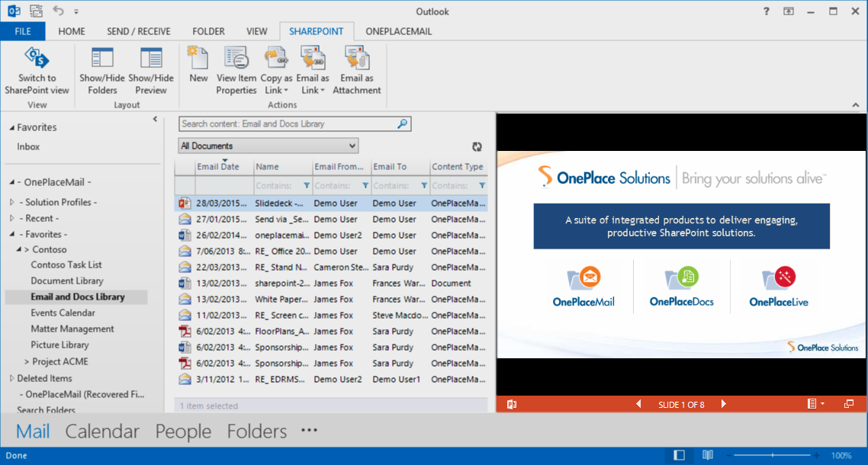Open the ONEPLACEMAIL ribbon tab

[x=398, y=31]
